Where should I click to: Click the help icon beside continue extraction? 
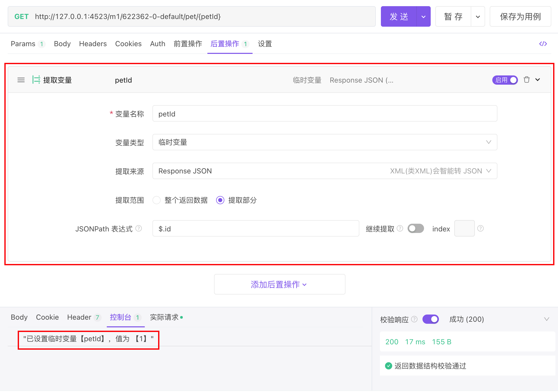click(400, 228)
